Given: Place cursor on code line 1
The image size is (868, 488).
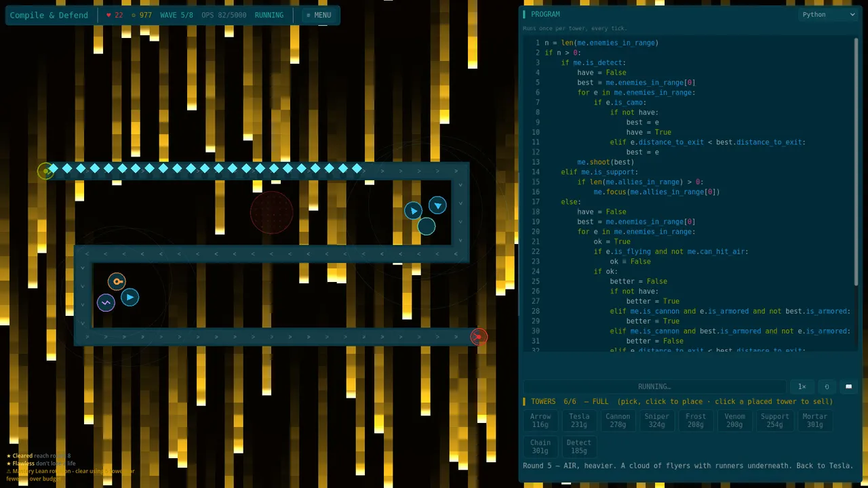Looking at the screenshot, I should coord(601,43).
